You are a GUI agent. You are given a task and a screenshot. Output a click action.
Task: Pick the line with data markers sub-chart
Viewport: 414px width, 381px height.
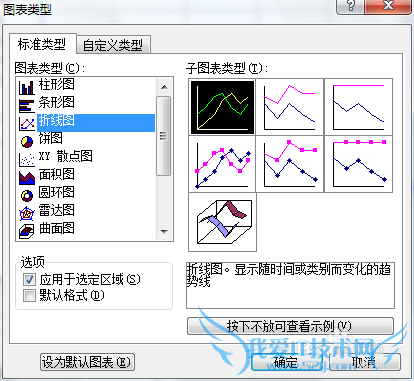pos(222,164)
